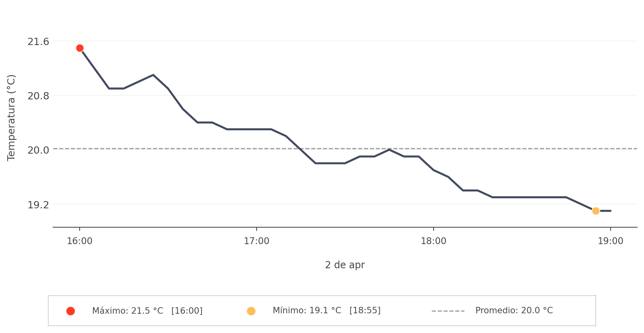Click the 19:00 time axis label
644x333 pixels.
pyautogui.click(x=610, y=241)
